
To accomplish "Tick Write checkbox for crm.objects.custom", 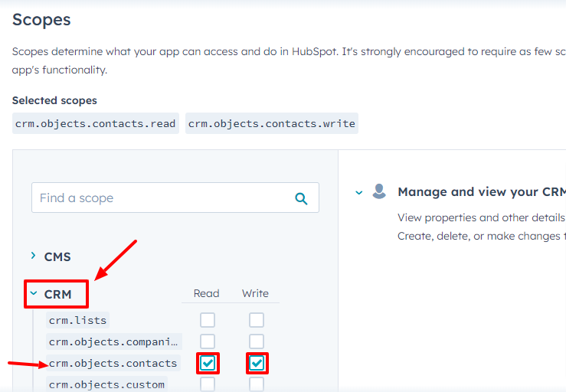I will click(x=257, y=384).
